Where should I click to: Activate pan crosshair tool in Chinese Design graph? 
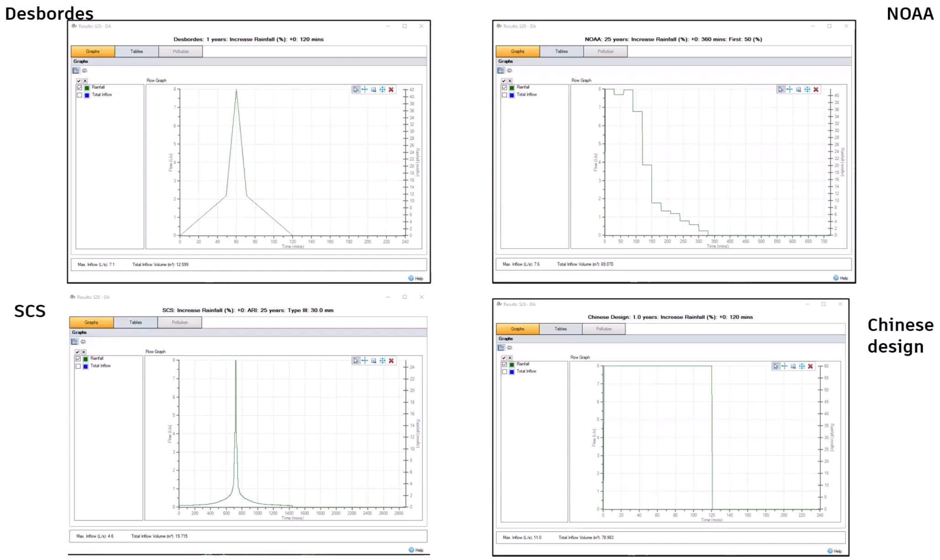784,366
